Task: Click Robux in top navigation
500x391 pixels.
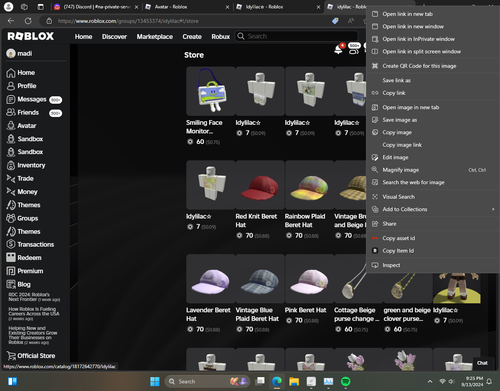Action: point(221,37)
